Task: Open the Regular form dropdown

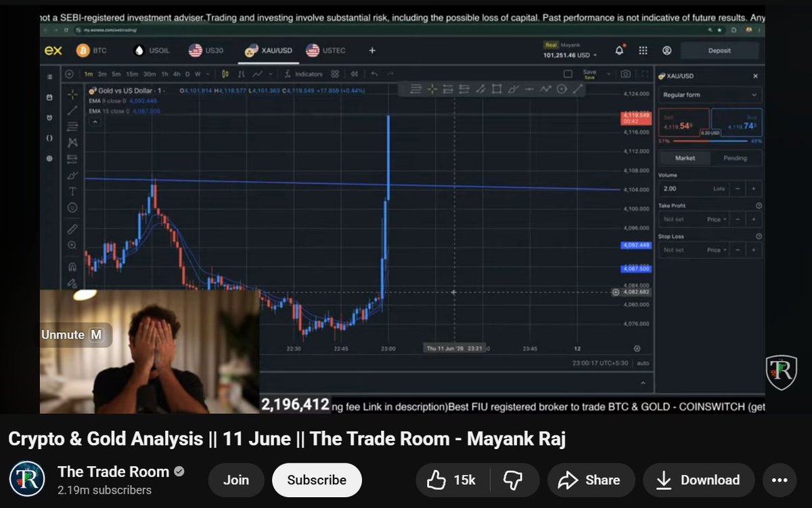Action: click(x=710, y=95)
